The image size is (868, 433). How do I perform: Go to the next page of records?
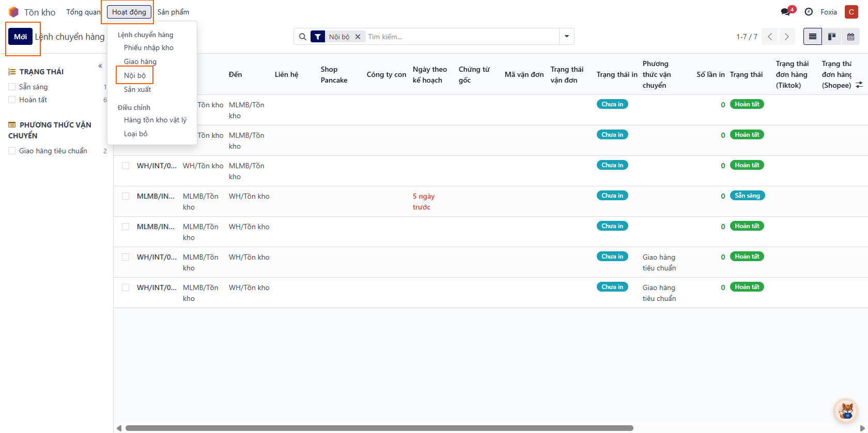(x=786, y=37)
